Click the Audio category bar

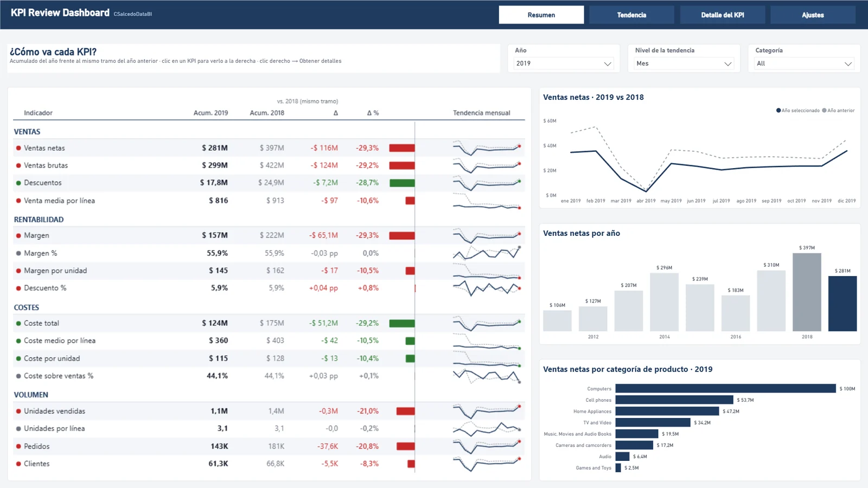622,457
